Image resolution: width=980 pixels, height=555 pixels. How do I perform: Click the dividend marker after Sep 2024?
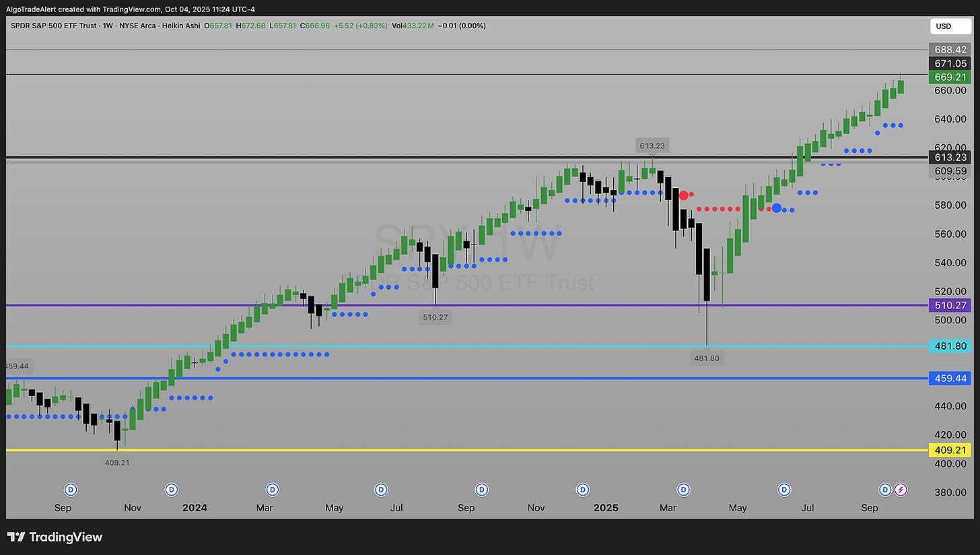pos(482,490)
